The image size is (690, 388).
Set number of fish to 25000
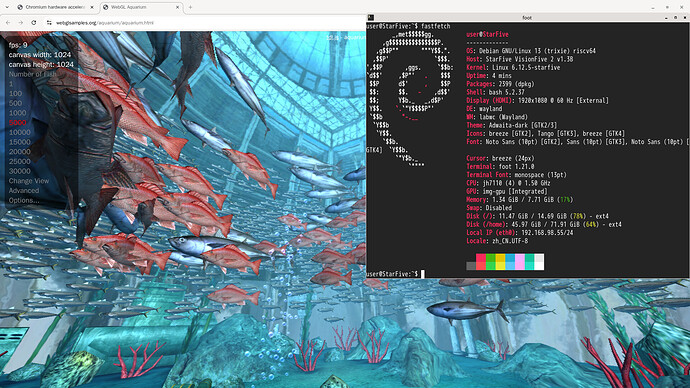[x=20, y=161]
